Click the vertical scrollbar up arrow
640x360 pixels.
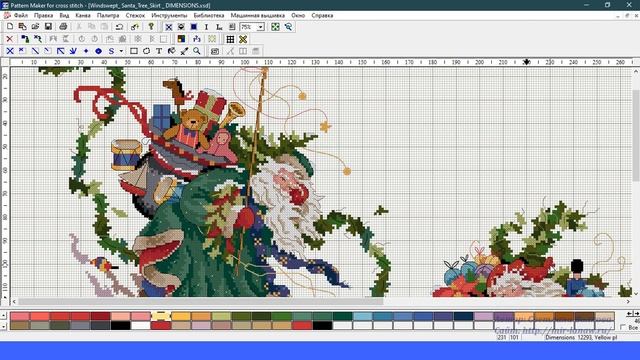(x=636, y=71)
